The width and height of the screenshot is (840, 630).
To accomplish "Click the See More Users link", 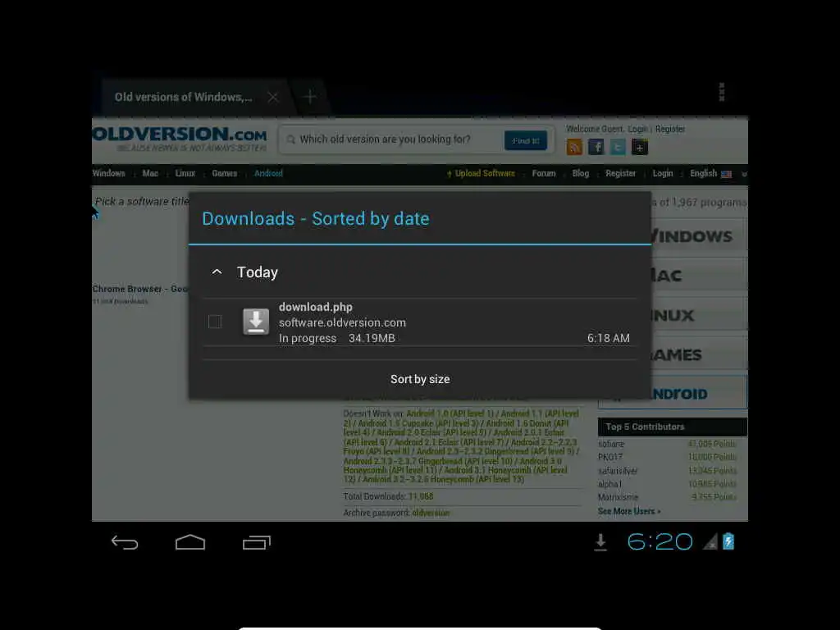I will coord(629,512).
